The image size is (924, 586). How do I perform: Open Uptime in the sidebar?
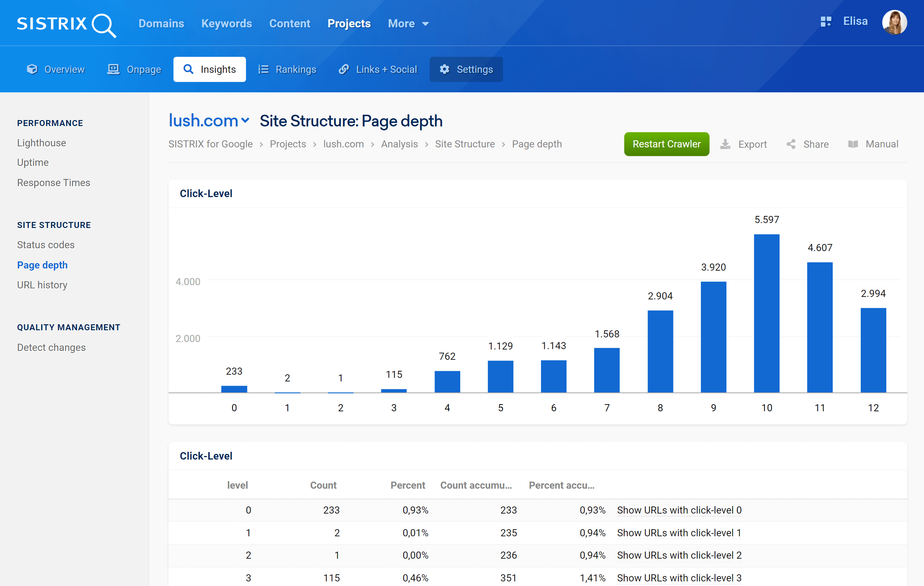click(33, 163)
